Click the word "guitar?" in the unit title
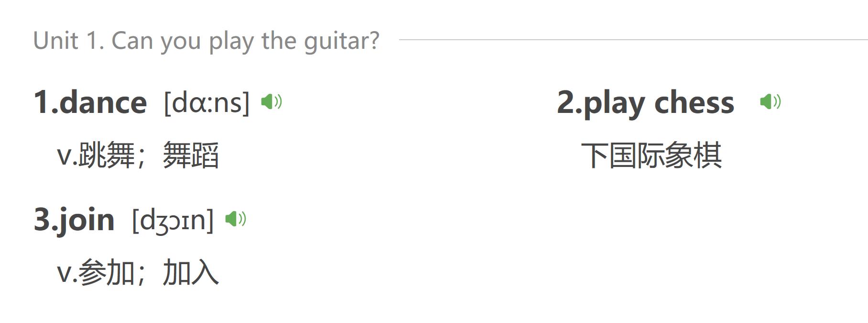The width and height of the screenshot is (868, 323). (x=342, y=41)
